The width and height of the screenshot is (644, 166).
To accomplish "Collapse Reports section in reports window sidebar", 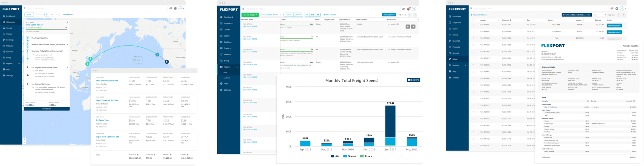I will click(x=237, y=67).
